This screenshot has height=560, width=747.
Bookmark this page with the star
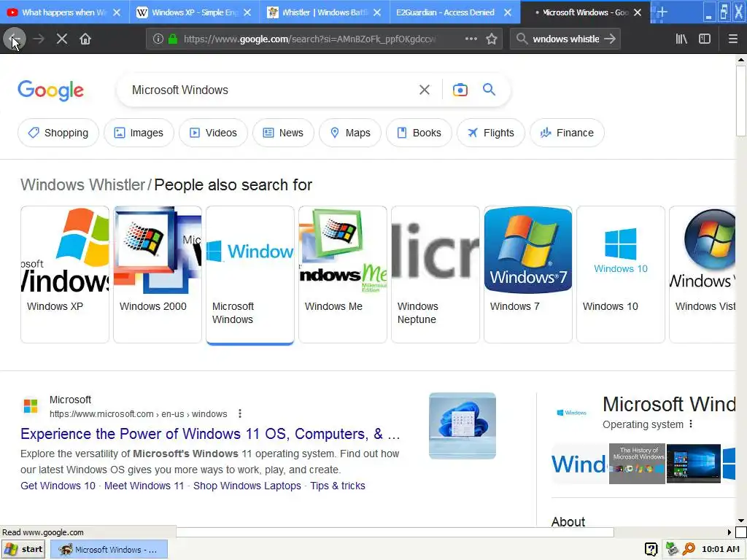492,39
